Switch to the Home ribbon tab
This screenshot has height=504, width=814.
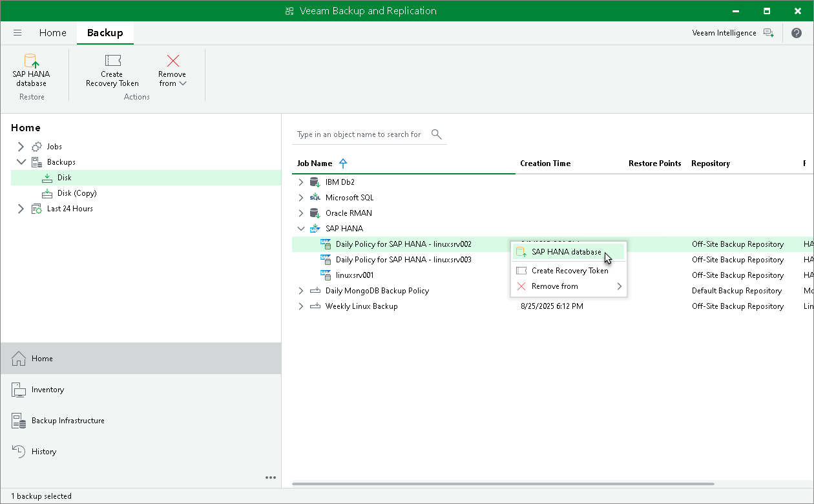pos(52,32)
